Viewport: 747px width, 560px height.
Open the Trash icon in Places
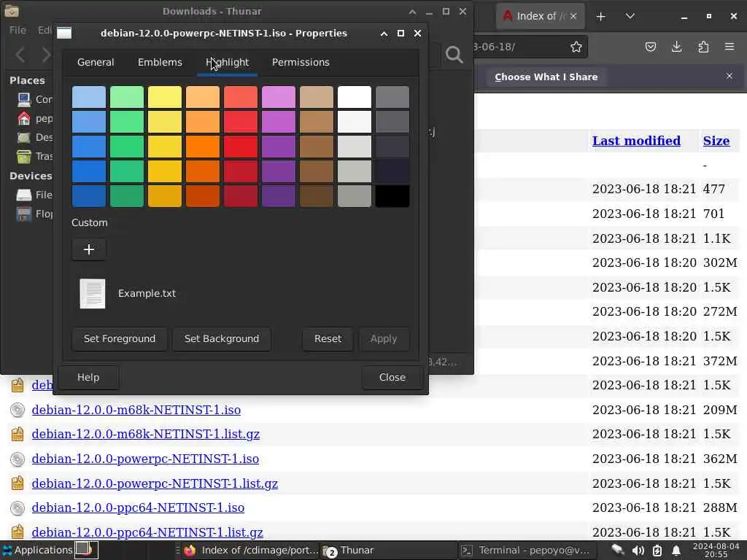24,156
